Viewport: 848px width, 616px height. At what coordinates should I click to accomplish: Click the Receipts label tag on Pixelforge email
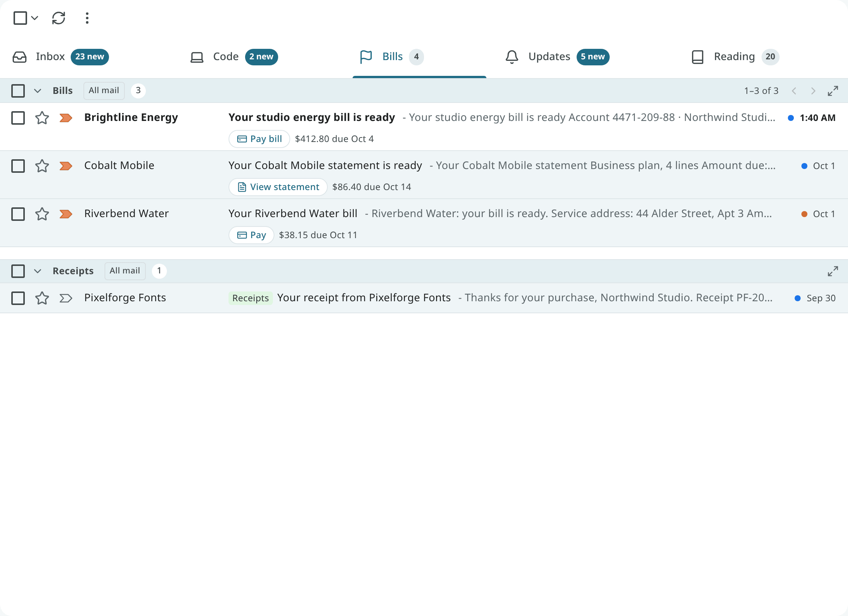click(x=250, y=298)
